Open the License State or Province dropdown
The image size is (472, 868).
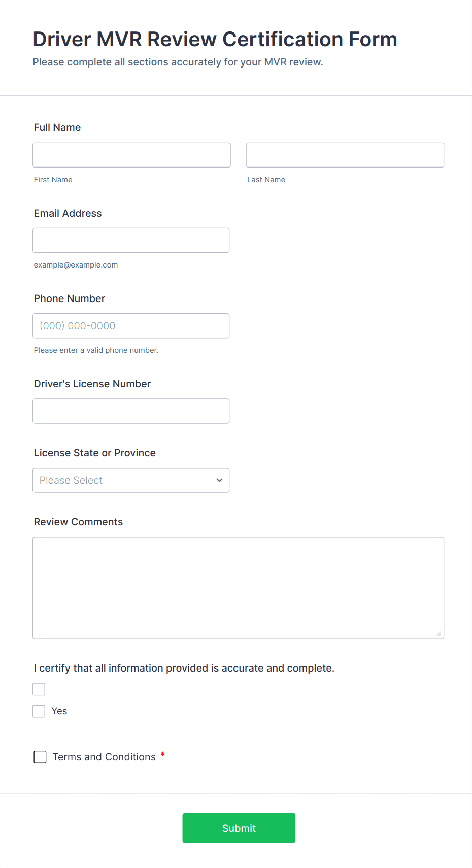pos(131,480)
